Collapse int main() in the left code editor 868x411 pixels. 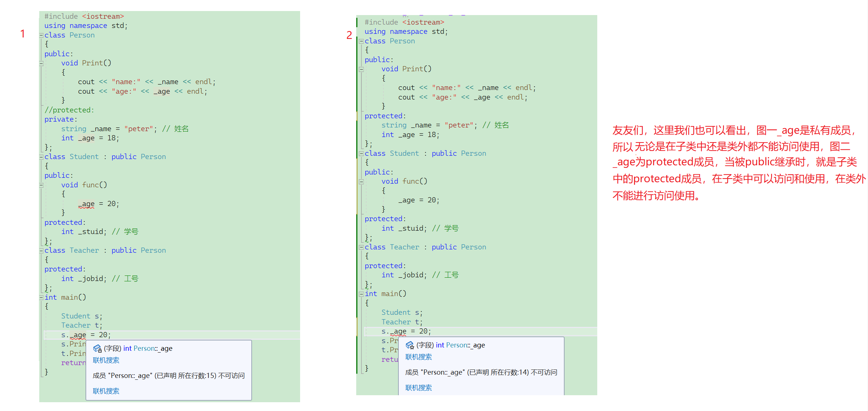coord(41,298)
